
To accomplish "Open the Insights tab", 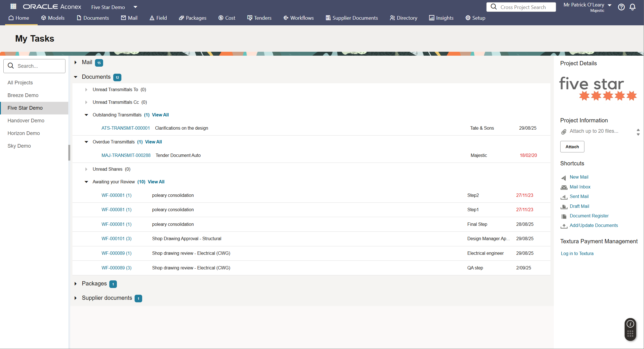I will coord(441,18).
